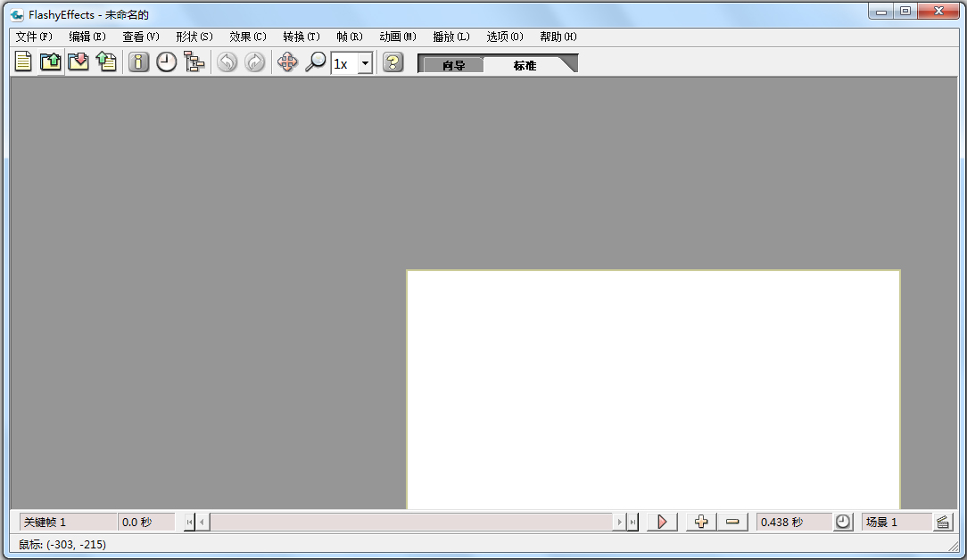Open an existing project file
This screenshot has height=560, width=967.
click(x=51, y=62)
